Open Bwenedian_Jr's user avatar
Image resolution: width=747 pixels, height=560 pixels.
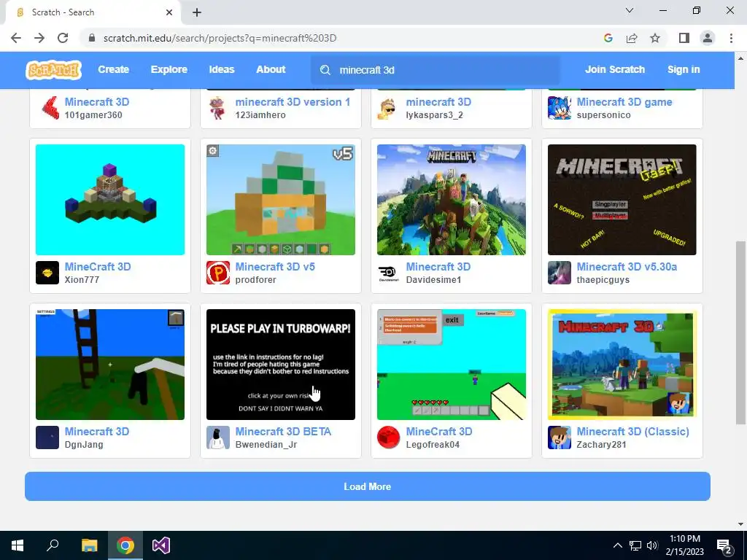point(217,437)
